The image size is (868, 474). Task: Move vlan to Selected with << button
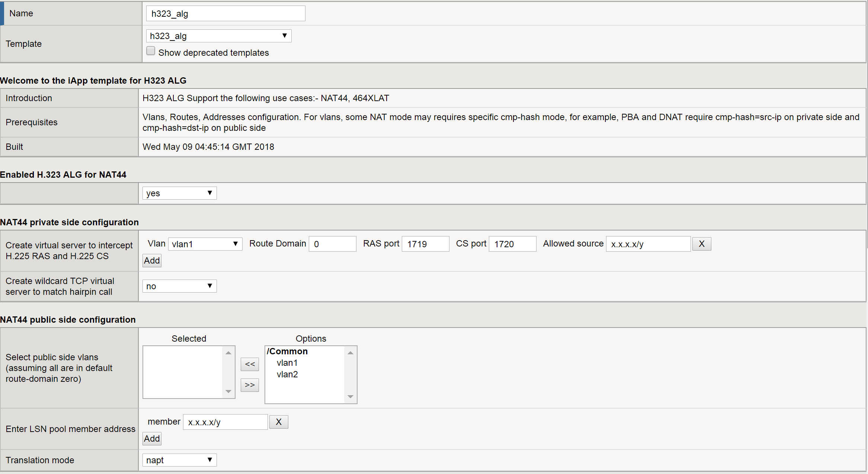point(250,364)
